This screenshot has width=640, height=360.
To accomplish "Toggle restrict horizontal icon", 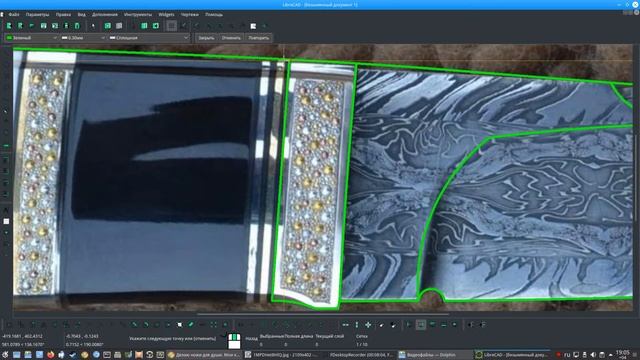I will tap(345, 324).
